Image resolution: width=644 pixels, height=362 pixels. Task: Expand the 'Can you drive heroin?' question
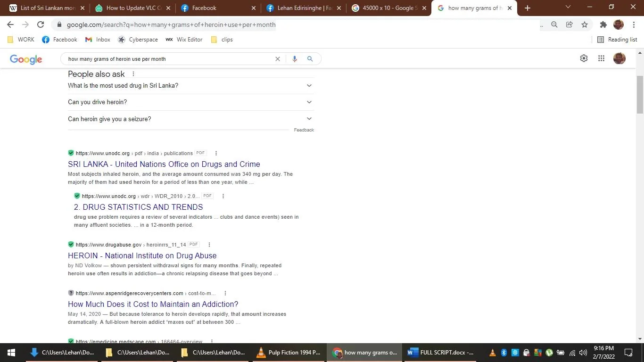191,102
